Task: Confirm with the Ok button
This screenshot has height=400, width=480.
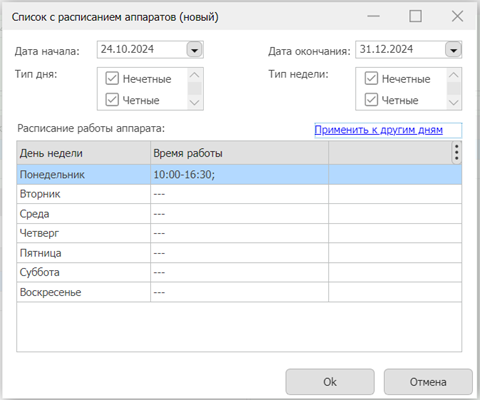Action: [x=330, y=382]
